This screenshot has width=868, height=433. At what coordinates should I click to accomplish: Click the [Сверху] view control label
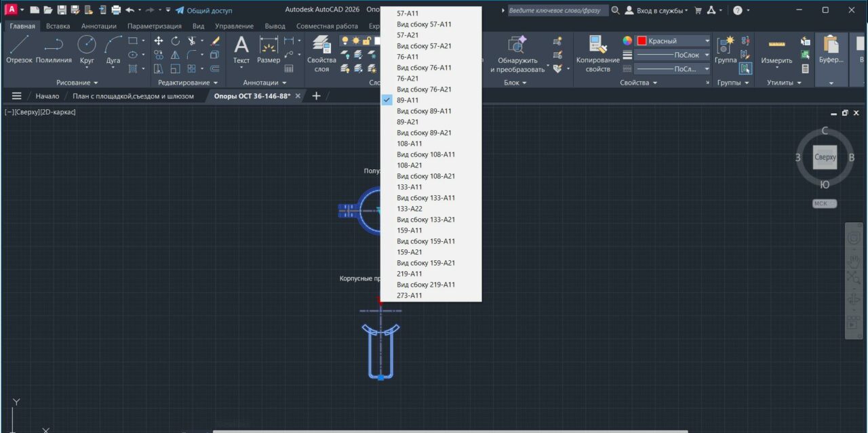(26, 112)
